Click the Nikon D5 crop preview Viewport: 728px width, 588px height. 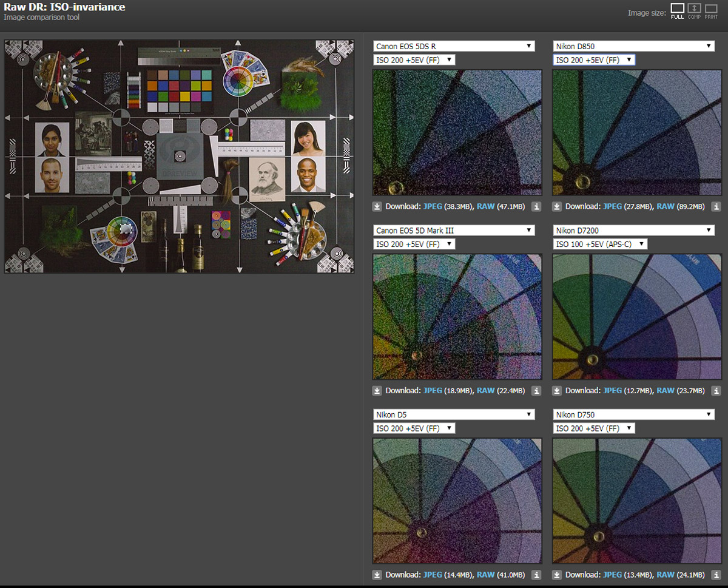457,501
